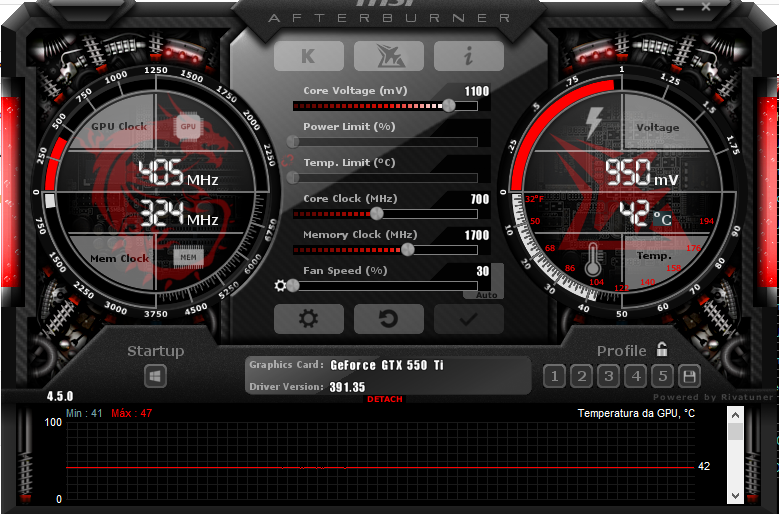Open the information i button
The image size is (779, 514).
[x=468, y=56]
